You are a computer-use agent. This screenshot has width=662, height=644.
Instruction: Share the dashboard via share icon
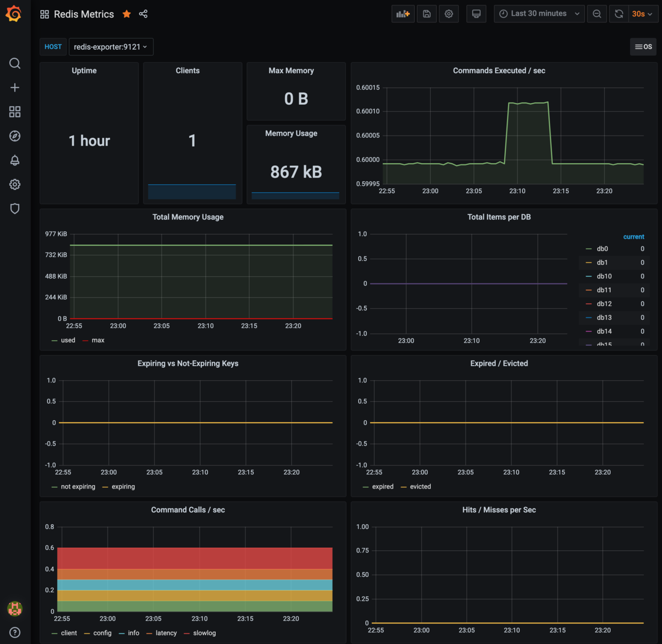click(143, 14)
